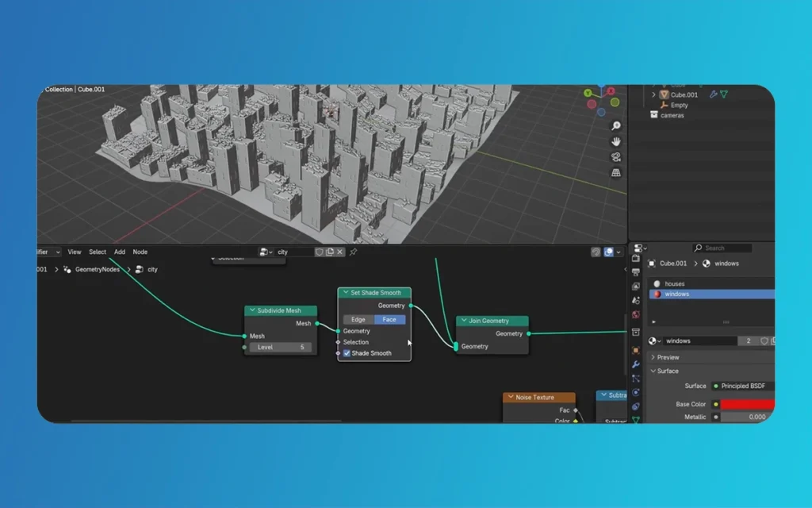Toggle the overlay button in the node editor header
812x508 pixels.
[x=608, y=252]
